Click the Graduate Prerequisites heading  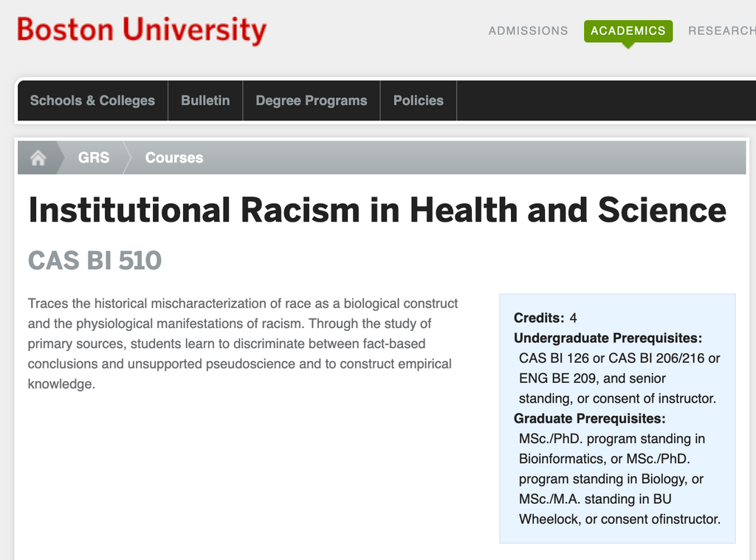coord(589,419)
